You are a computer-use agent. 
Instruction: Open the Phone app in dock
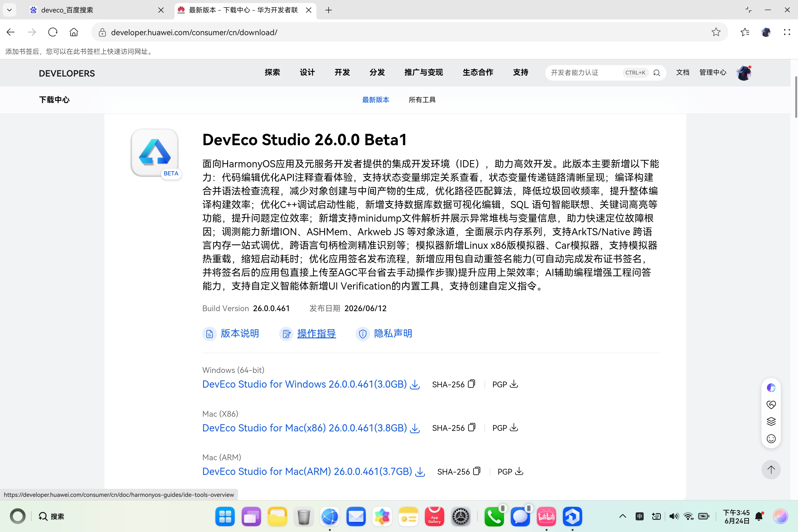(494, 516)
